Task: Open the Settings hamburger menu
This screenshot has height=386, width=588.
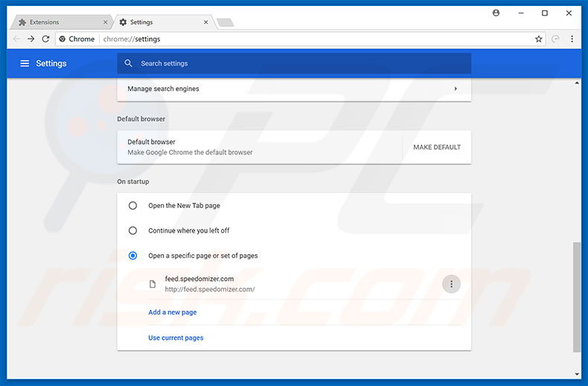Action: click(x=25, y=63)
